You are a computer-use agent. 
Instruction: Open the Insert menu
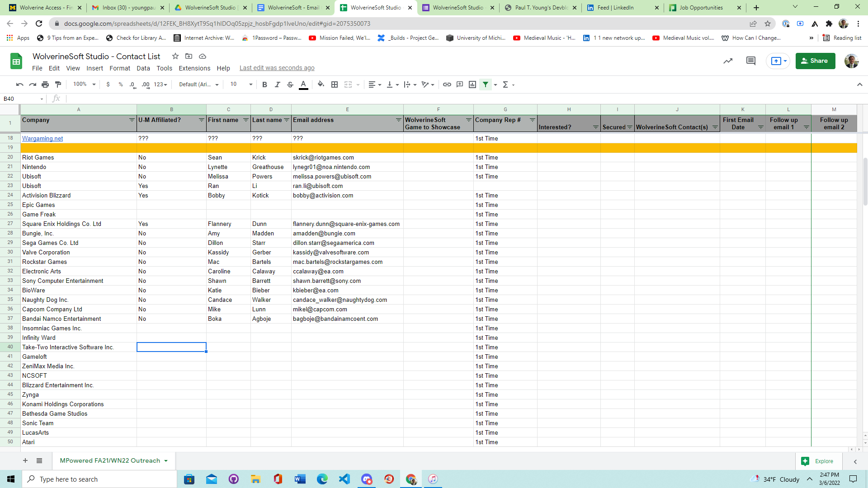(95, 68)
